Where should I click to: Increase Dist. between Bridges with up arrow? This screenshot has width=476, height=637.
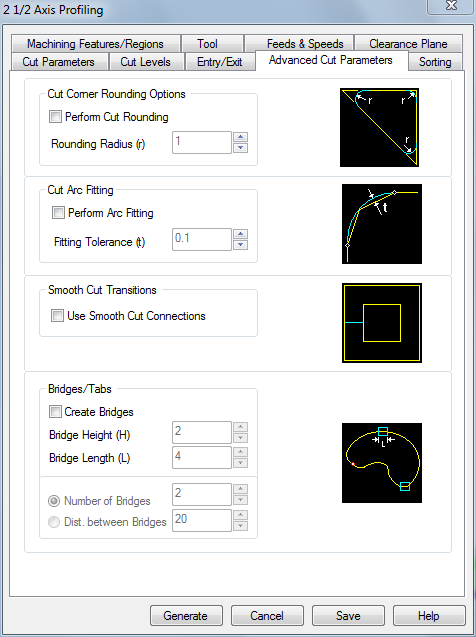pyautogui.click(x=240, y=515)
